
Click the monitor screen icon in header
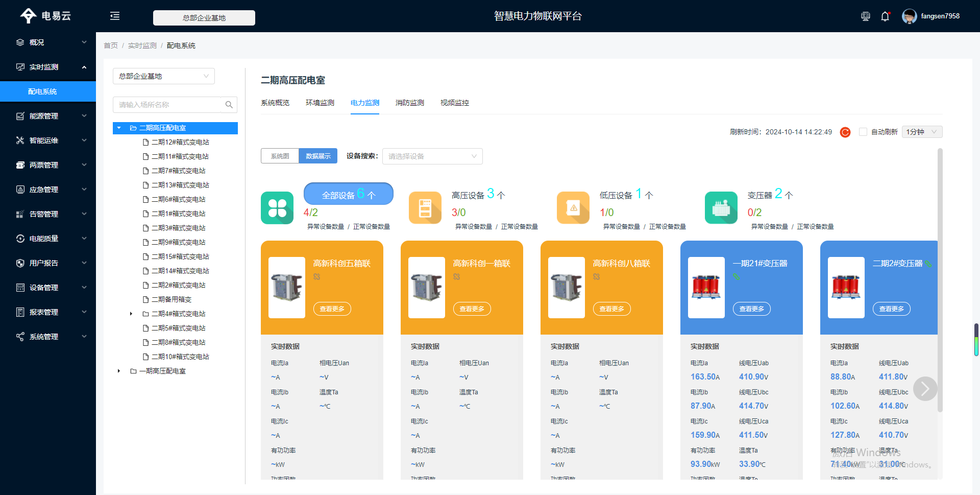tap(865, 16)
